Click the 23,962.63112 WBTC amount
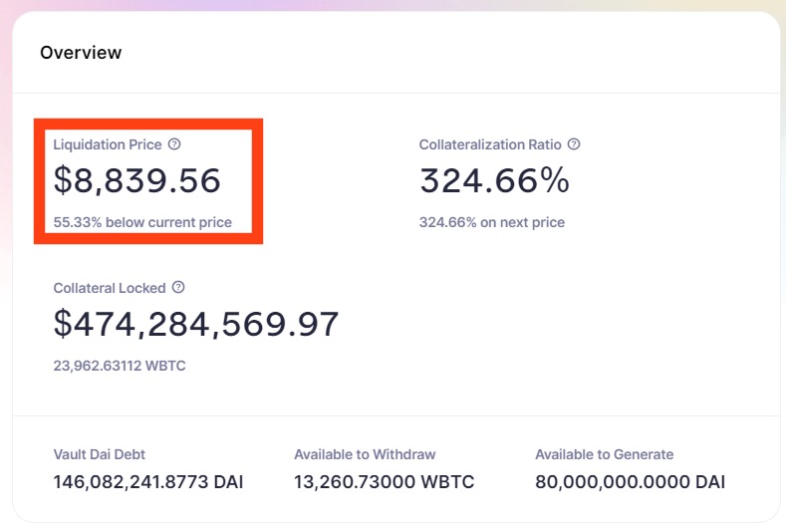The height and width of the screenshot is (532, 786). coord(120,366)
